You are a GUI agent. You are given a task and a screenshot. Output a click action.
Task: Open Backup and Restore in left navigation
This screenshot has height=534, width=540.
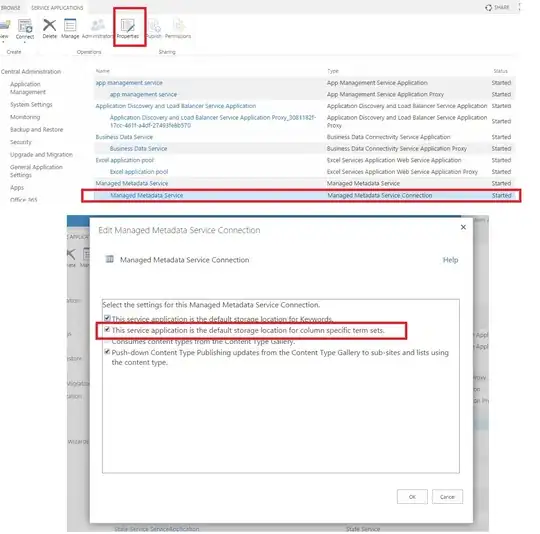pos(37,129)
